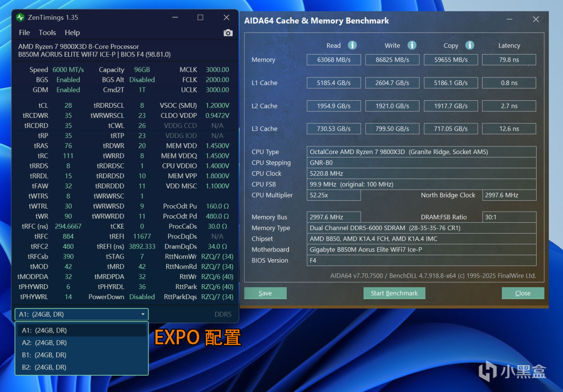Screen dimensions: 563x392
Task: Choose slot A2: (24GB, DR) from list
Action: tap(82, 343)
